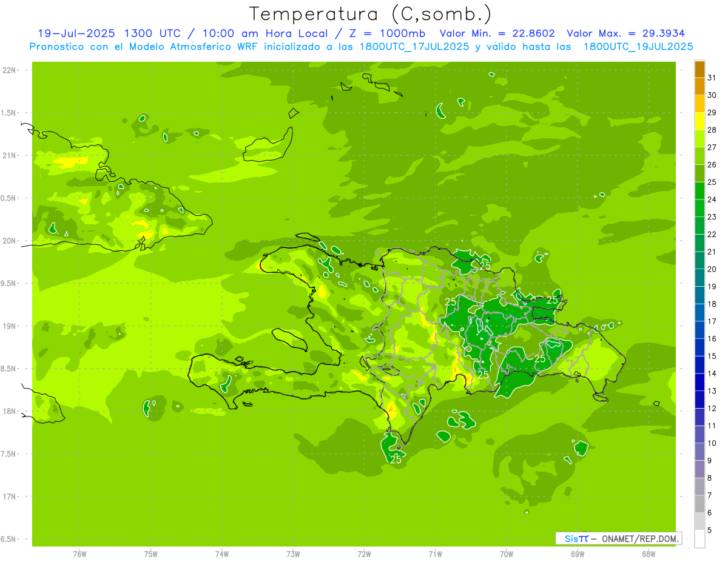Click the 75W longitude axis label
The image size is (728, 562).
coord(151,554)
